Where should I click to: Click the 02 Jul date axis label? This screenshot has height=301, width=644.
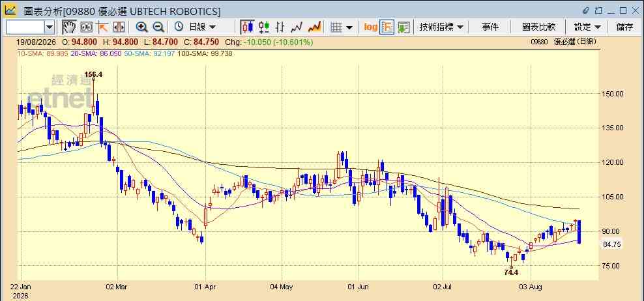point(443,287)
